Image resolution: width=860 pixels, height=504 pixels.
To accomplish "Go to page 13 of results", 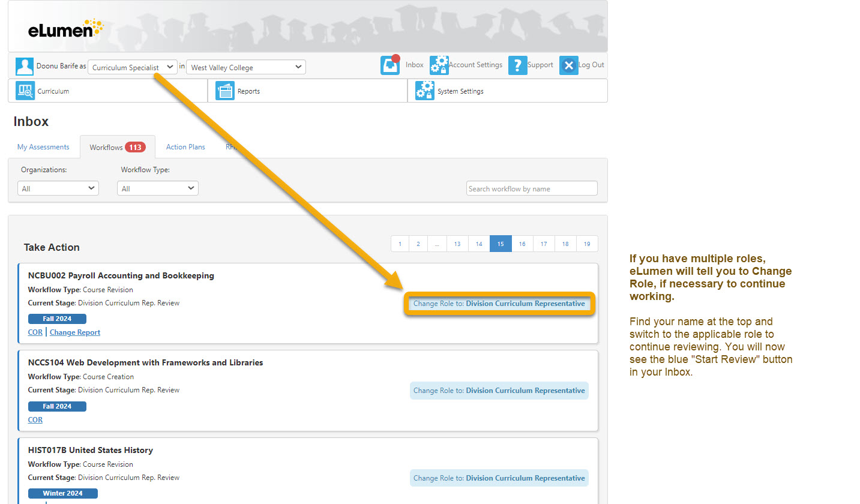I will pyautogui.click(x=457, y=244).
